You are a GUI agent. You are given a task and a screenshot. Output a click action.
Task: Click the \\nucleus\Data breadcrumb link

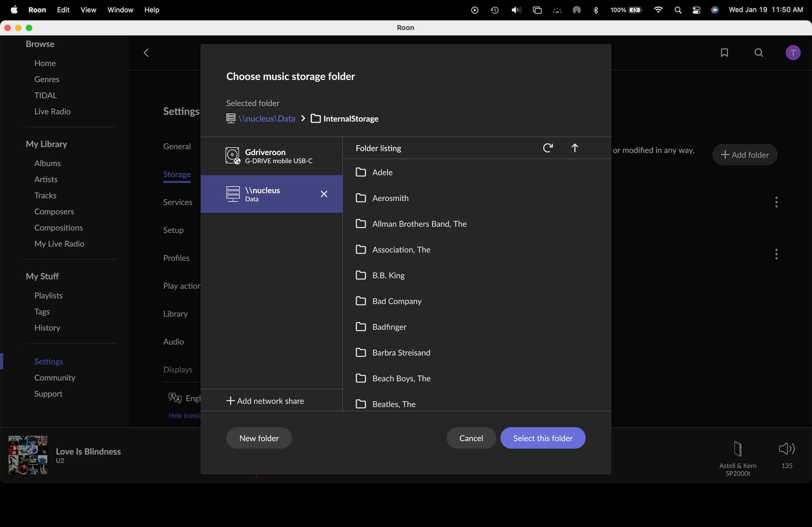pos(266,119)
